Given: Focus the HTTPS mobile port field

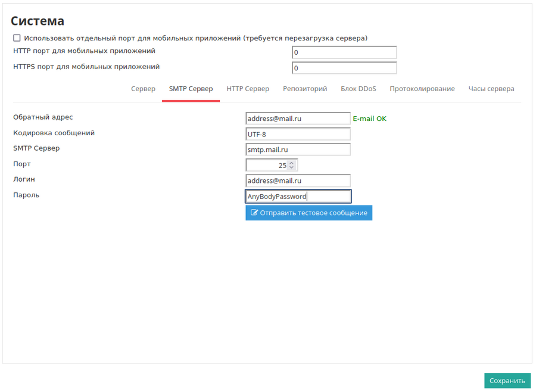Looking at the screenshot, I should coord(344,69).
